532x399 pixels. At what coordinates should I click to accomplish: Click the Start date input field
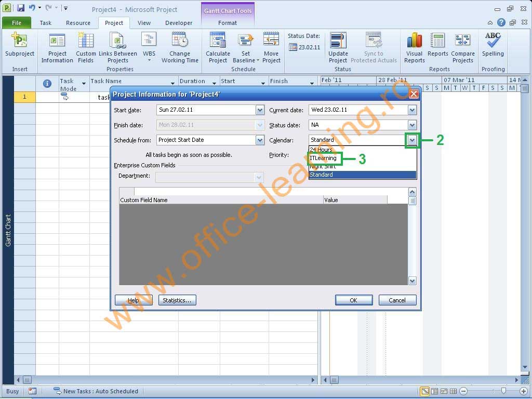206,110
